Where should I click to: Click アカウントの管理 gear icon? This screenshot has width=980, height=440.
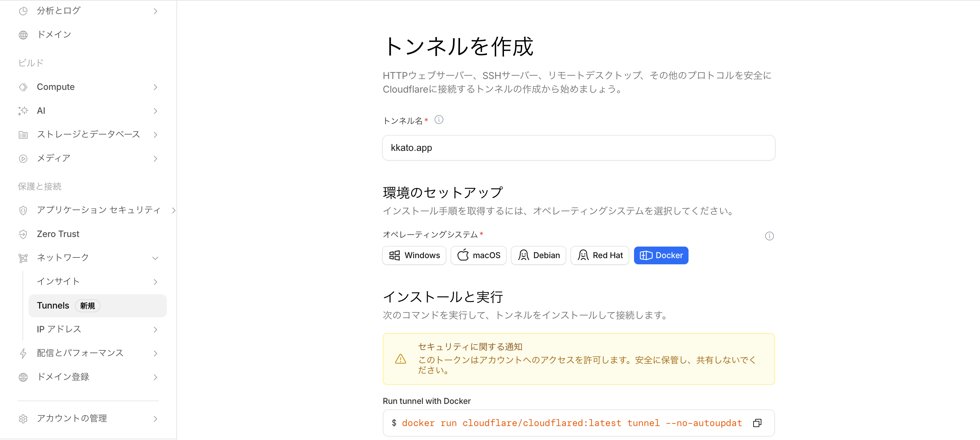coord(23,418)
